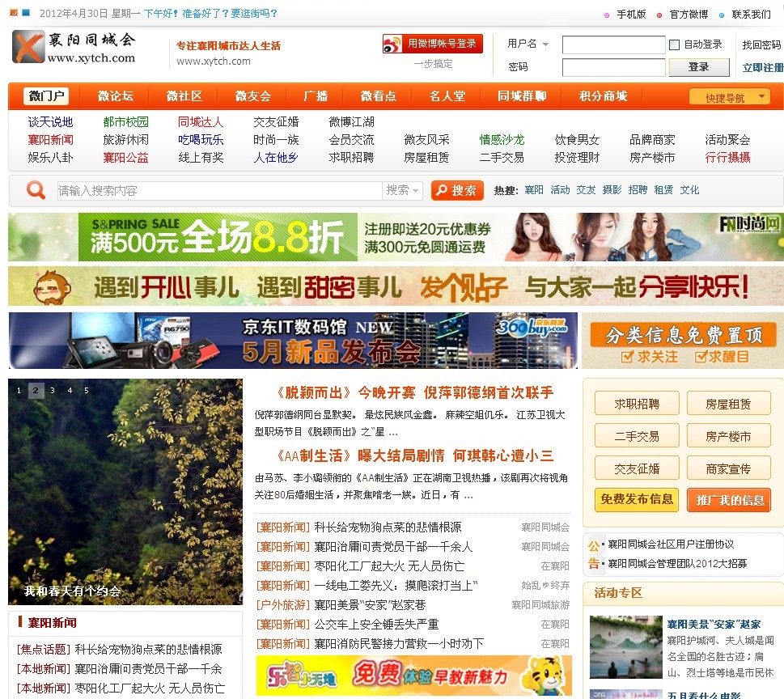Viewport: 784px width, 699px height.
Task: Click the 襄阳同城会 site logo
Action: click(x=74, y=47)
